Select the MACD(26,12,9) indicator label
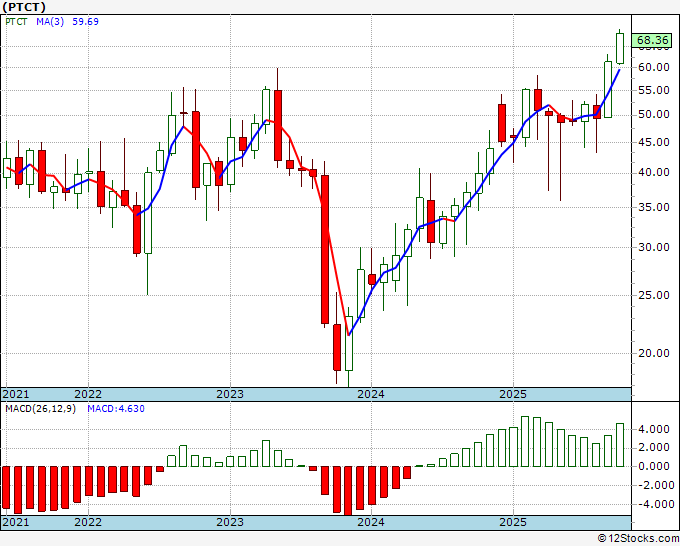 [x=40, y=409]
